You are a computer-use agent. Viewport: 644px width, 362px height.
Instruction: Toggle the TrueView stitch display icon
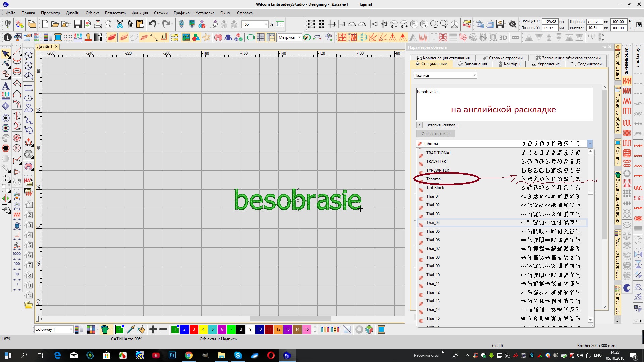112,37
